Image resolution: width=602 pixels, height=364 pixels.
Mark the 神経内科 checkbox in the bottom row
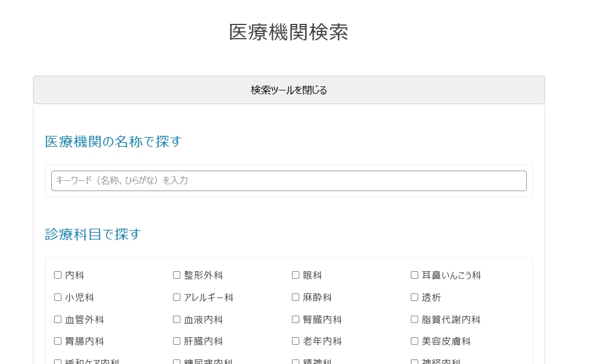tap(414, 362)
